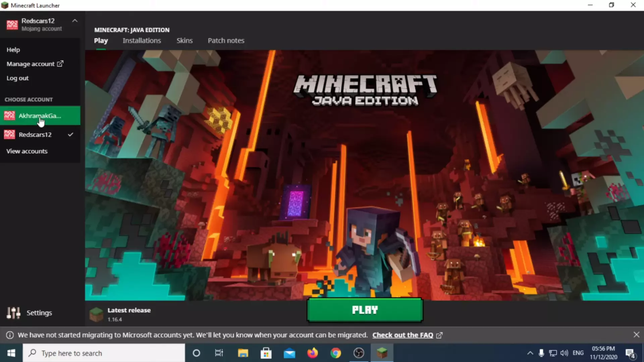Open the Mail app from the taskbar
This screenshot has height=362, width=644.
click(x=289, y=353)
